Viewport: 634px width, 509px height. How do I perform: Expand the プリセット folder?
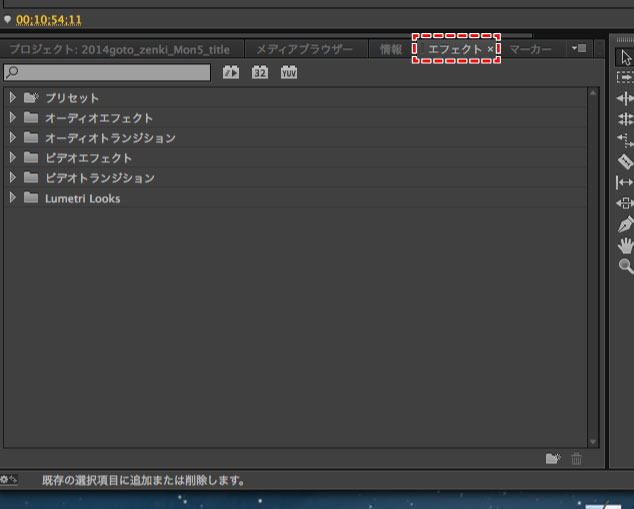coord(13,97)
